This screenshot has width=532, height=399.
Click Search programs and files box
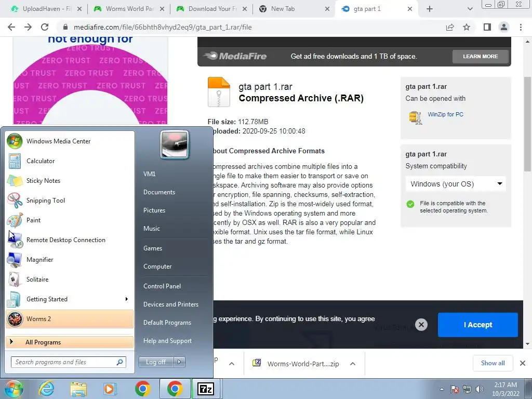[x=68, y=362]
